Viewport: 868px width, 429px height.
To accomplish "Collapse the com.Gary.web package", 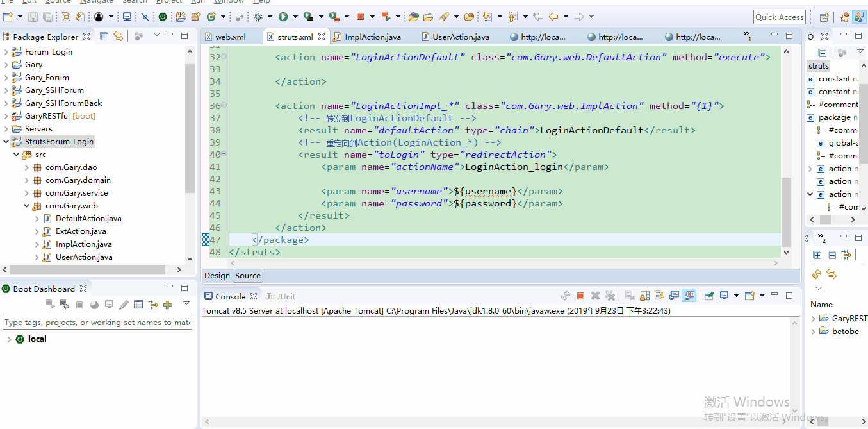I will (x=27, y=206).
